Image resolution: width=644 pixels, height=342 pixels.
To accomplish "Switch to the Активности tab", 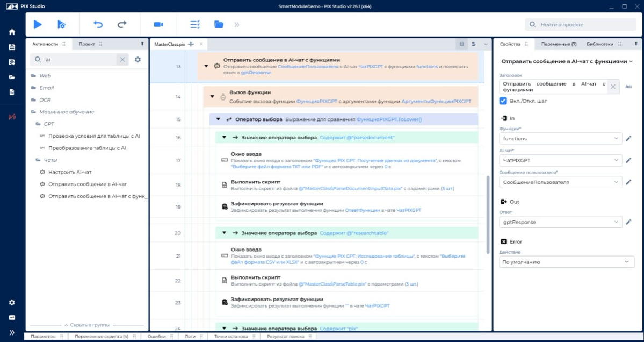I will tap(45, 44).
